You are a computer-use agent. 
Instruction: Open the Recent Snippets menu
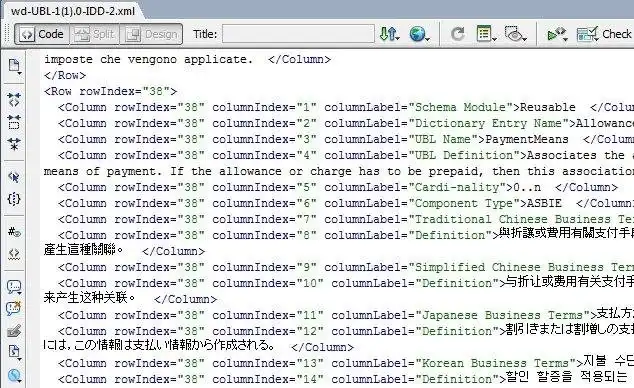[14, 353]
